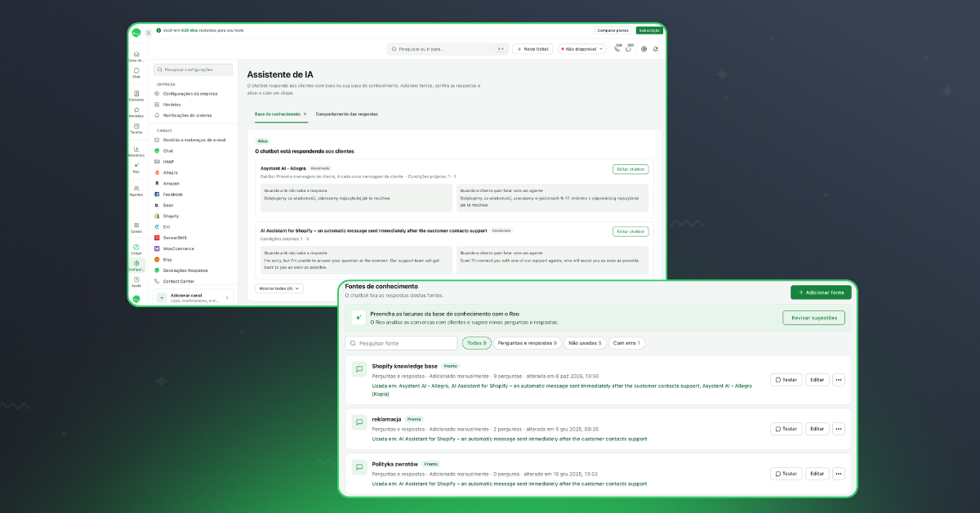The image size is (980, 513).
Task: Open more options for Polityka zwrotów
Action: pos(838,474)
